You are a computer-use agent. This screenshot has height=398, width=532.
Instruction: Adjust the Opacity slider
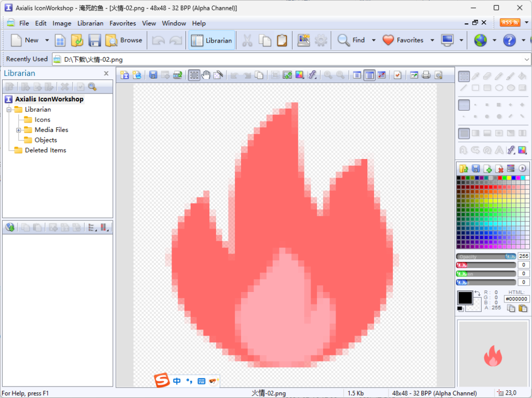486,256
